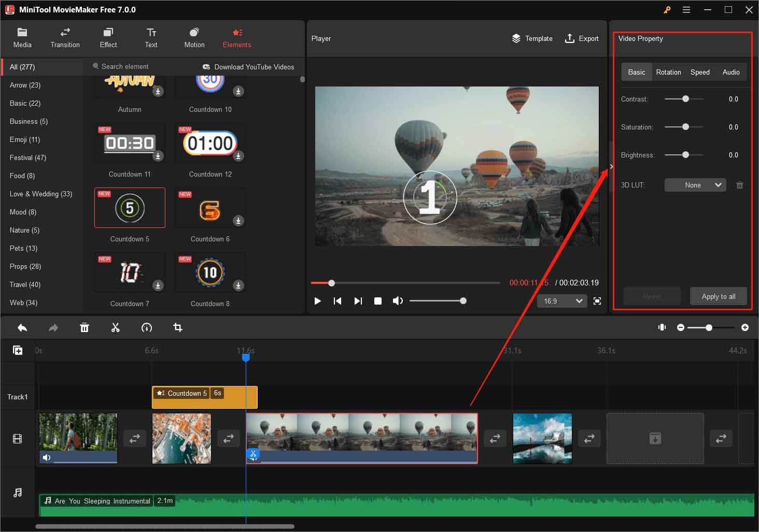Download the Countdown 7 element
759x532 pixels.
coord(158,285)
